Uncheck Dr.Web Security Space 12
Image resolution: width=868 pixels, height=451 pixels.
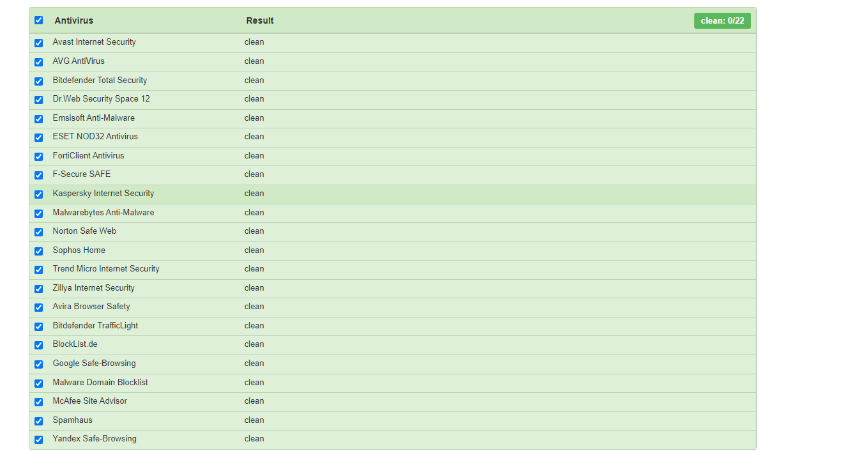38,100
